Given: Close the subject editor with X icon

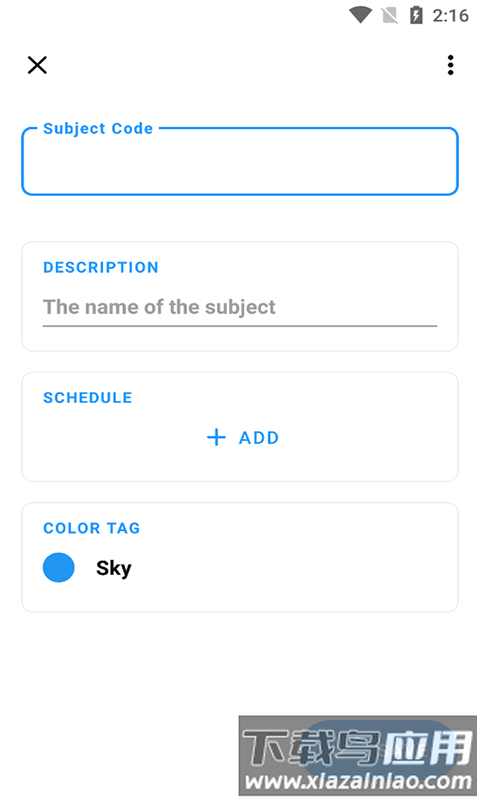Looking at the screenshot, I should pos(37,65).
